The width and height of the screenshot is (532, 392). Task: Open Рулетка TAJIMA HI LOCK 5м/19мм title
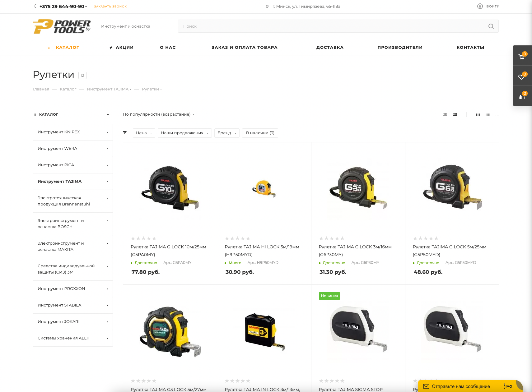pyautogui.click(x=262, y=251)
